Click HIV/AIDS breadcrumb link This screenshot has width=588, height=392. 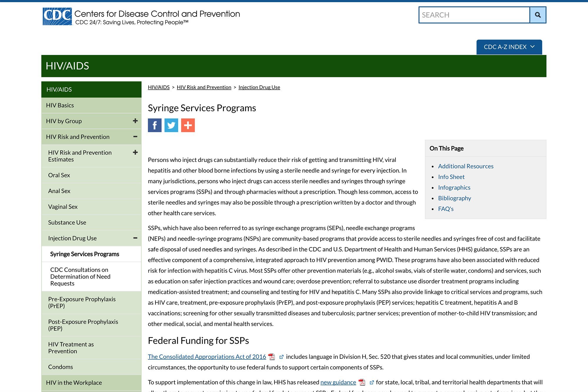coord(159,87)
